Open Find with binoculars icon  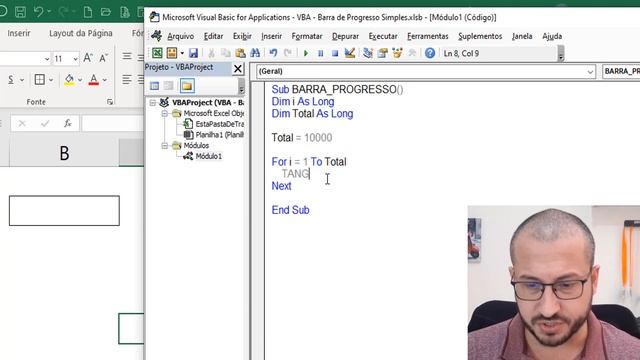coord(255,53)
